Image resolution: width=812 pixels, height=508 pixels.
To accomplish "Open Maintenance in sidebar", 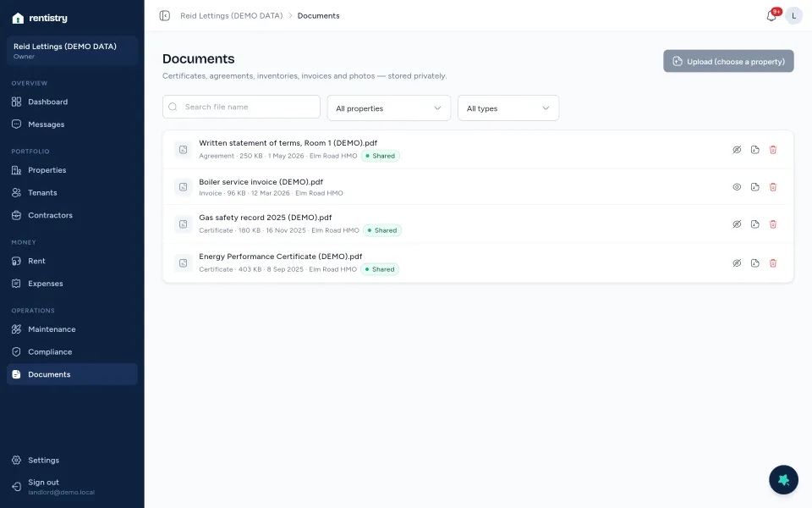I will click(x=72, y=329).
